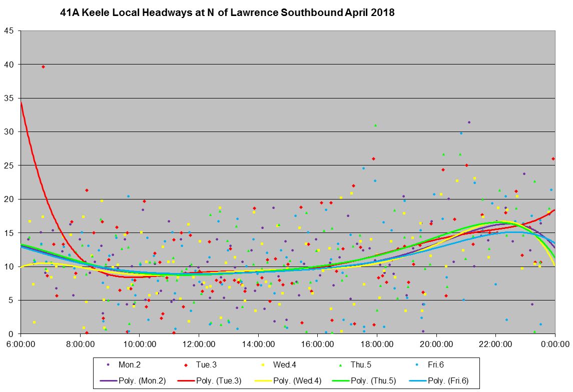Click the 12:00:00 x-axis label
The width and height of the screenshot is (573, 392).
tap(199, 344)
